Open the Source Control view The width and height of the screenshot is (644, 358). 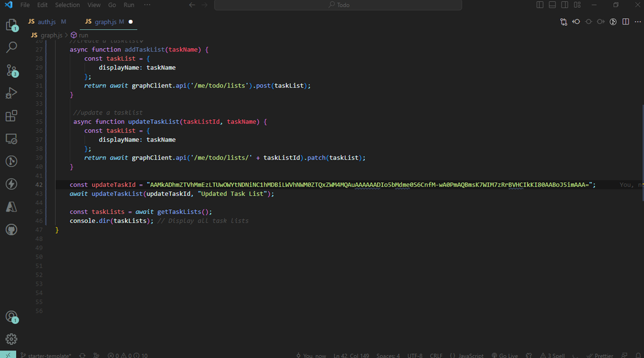(x=12, y=70)
